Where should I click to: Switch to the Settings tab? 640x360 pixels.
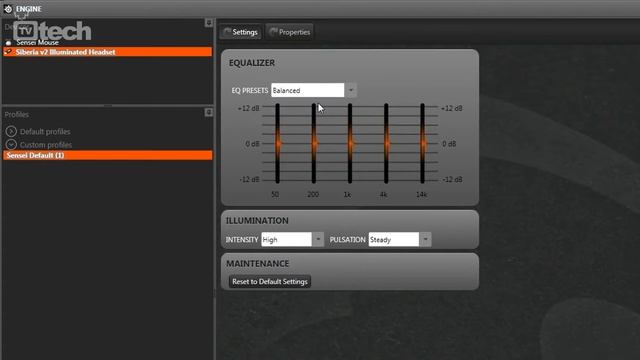(x=240, y=32)
